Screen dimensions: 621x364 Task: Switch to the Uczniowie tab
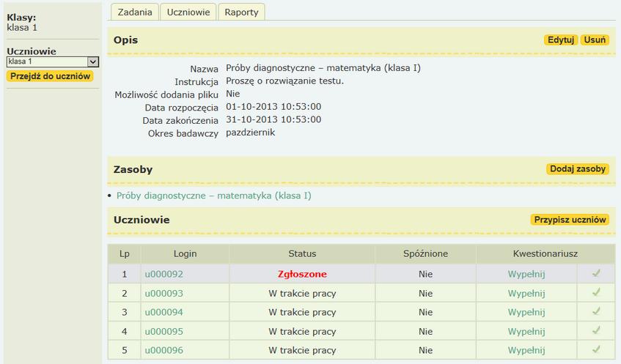tap(188, 12)
